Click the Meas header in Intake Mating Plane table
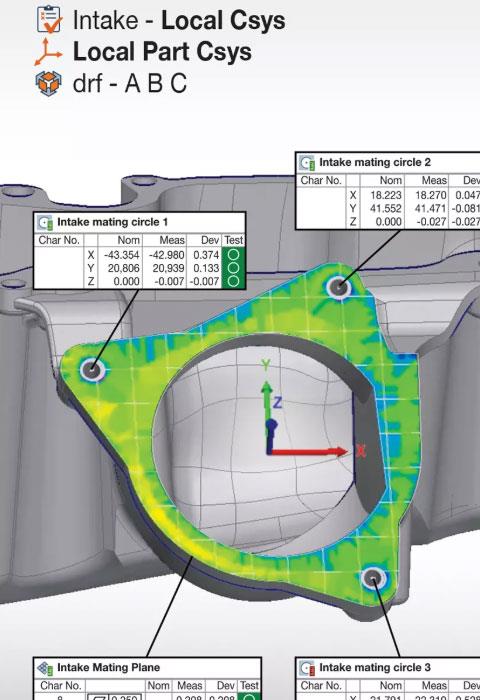The image size is (480, 700). [190, 685]
